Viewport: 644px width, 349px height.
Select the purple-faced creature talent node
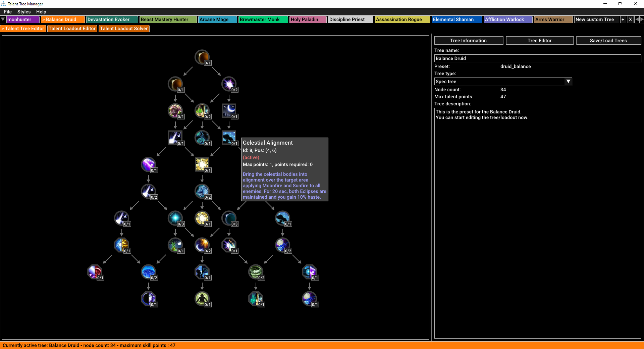[175, 111]
